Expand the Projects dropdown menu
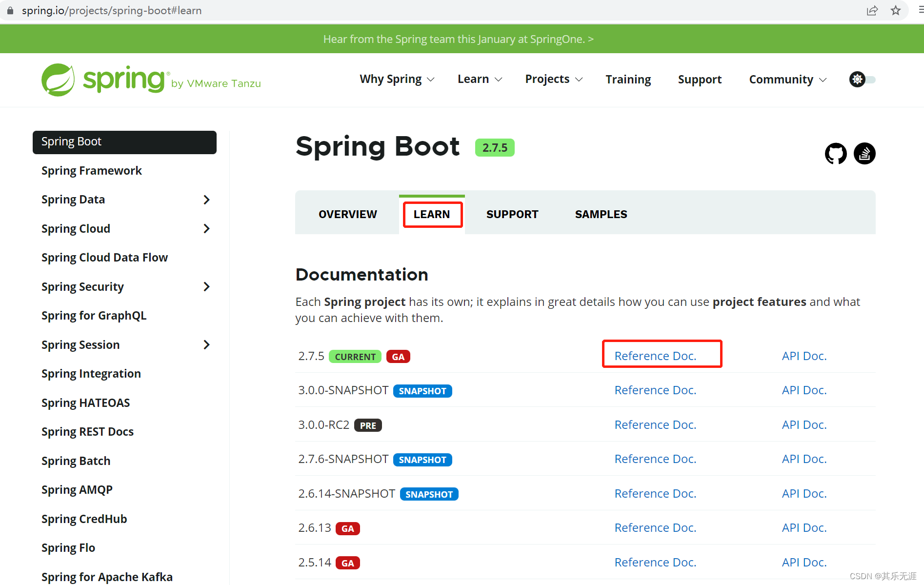Image resolution: width=924 pixels, height=585 pixels. (554, 80)
